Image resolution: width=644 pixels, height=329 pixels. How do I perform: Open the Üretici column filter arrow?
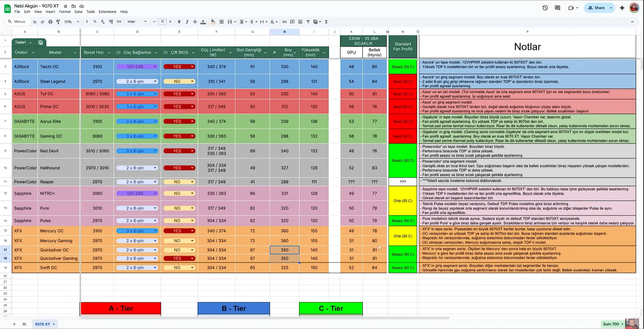pos(33,53)
